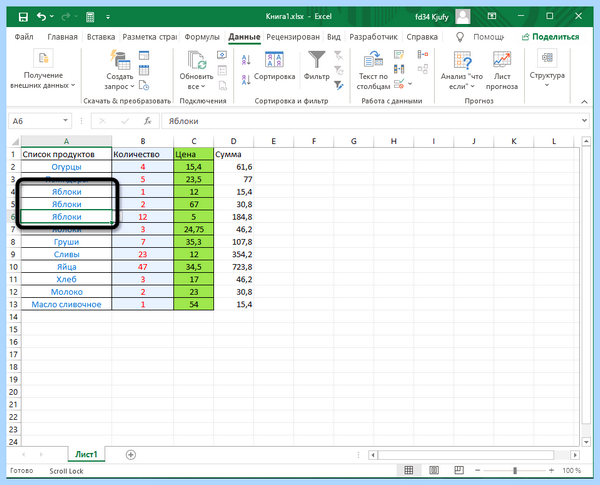The image size is (600, 485).
Task: Open the Разработчик tab
Action: [373, 37]
